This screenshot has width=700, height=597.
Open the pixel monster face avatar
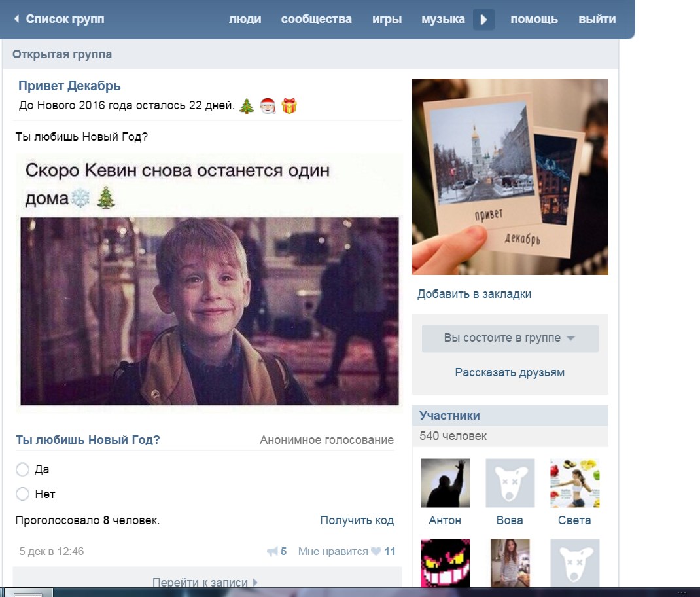click(x=445, y=563)
